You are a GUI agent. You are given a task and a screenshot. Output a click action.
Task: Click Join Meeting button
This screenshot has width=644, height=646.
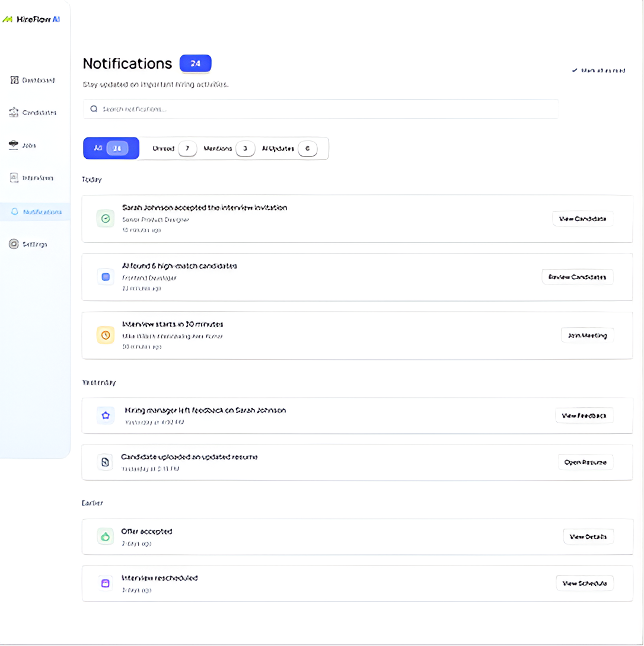tap(587, 335)
